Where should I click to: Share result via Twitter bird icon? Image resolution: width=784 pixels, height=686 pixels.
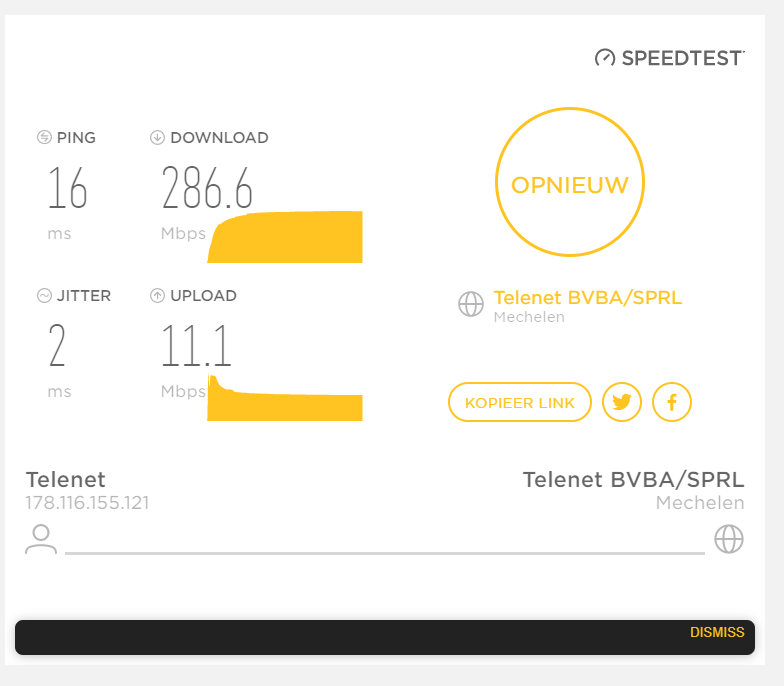pos(622,402)
